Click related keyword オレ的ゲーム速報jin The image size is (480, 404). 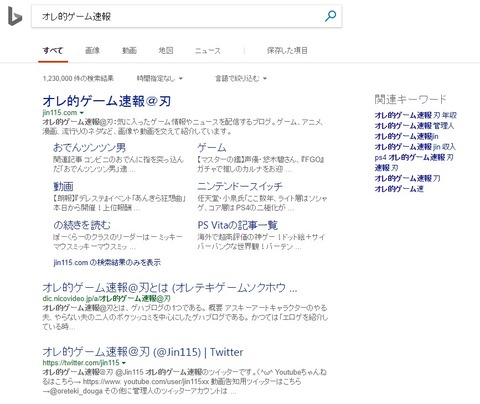click(x=406, y=136)
